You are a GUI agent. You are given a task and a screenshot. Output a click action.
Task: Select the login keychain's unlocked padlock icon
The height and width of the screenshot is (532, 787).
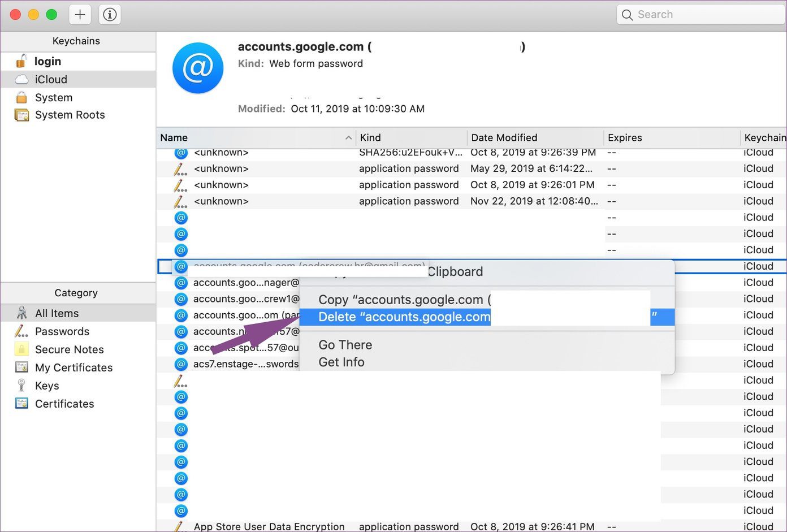point(21,61)
